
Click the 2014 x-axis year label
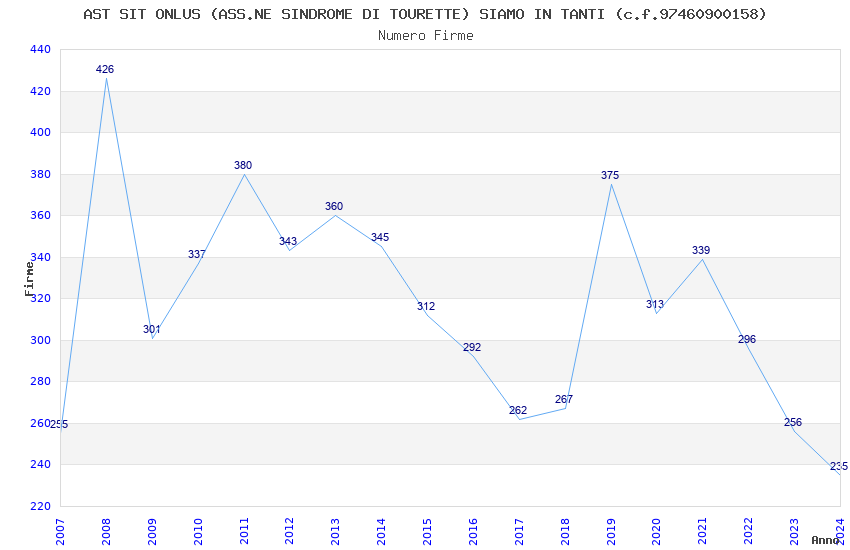click(381, 531)
